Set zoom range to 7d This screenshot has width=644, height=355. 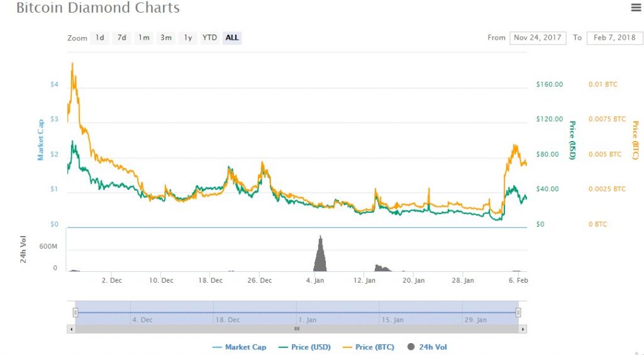(x=122, y=38)
